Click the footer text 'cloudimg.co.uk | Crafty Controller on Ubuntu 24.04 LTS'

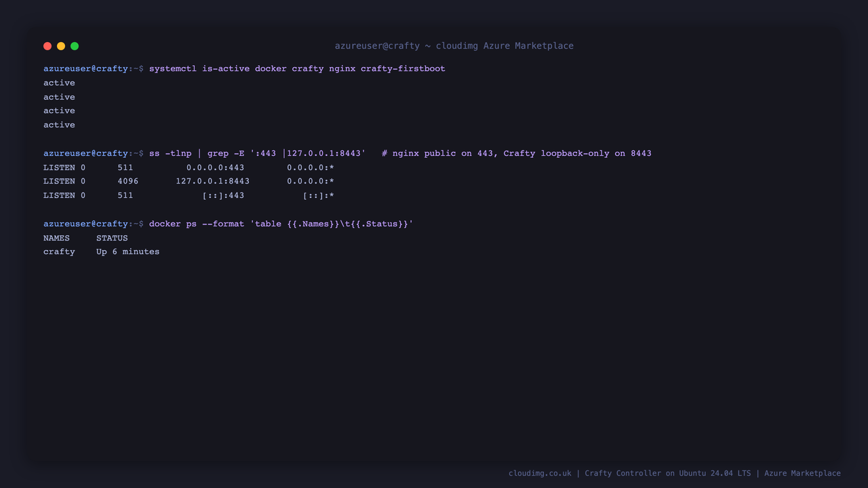pyautogui.click(x=630, y=473)
